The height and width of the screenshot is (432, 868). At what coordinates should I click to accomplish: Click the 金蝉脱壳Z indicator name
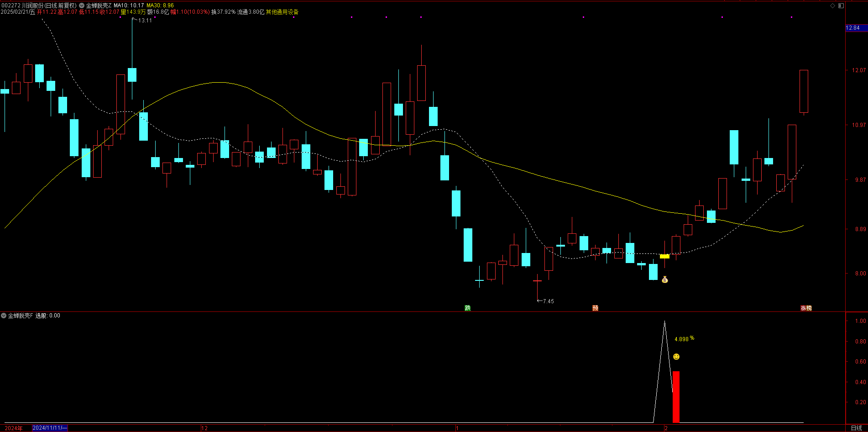(x=99, y=5)
